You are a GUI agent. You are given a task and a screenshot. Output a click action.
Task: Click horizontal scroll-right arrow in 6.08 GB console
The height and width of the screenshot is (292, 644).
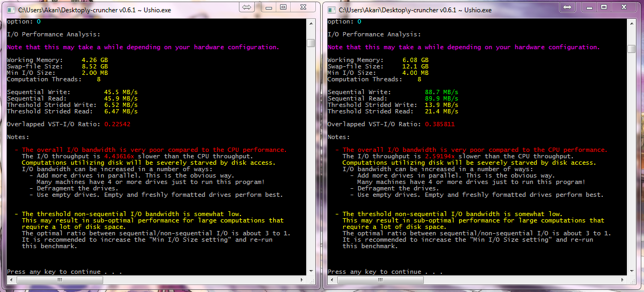tap(623, 279)
